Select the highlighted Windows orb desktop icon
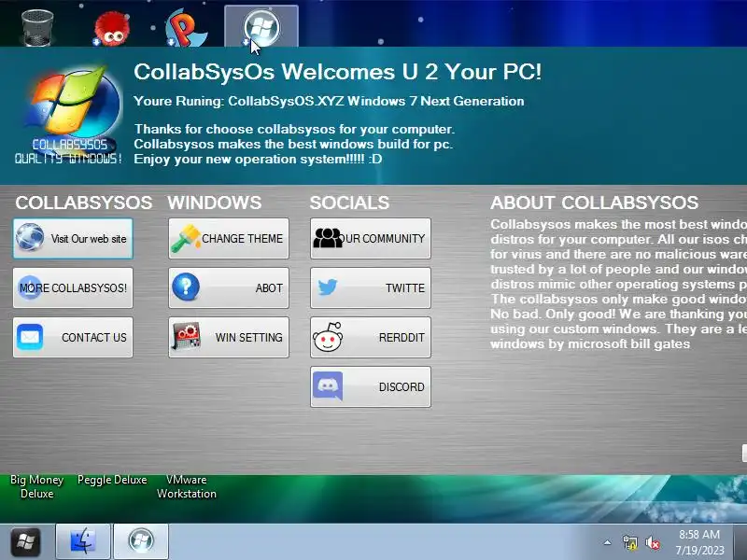 261,27
